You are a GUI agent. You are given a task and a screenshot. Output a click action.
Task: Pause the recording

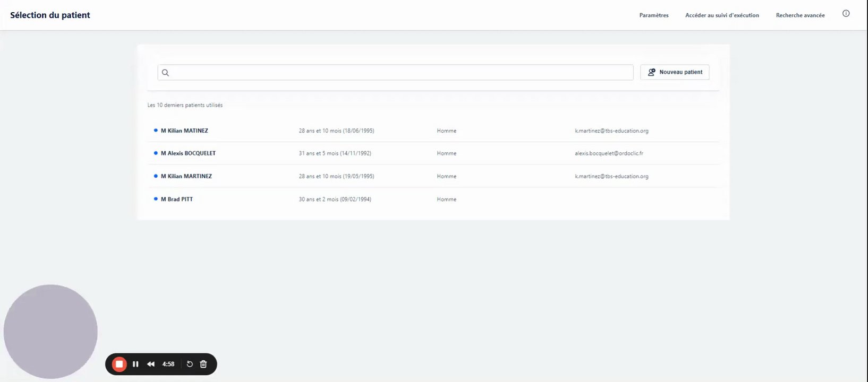(135, 364)
